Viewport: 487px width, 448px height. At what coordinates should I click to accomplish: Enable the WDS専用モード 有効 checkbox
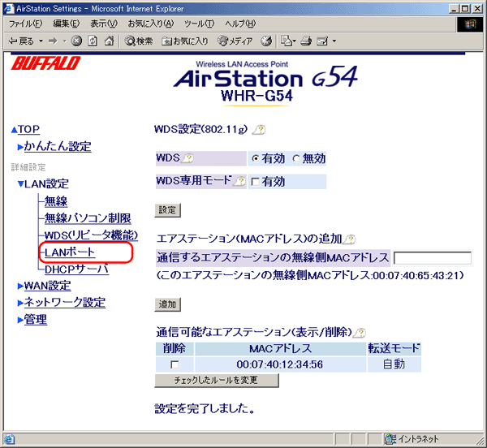pyautogui.click(x=256, y=182)
